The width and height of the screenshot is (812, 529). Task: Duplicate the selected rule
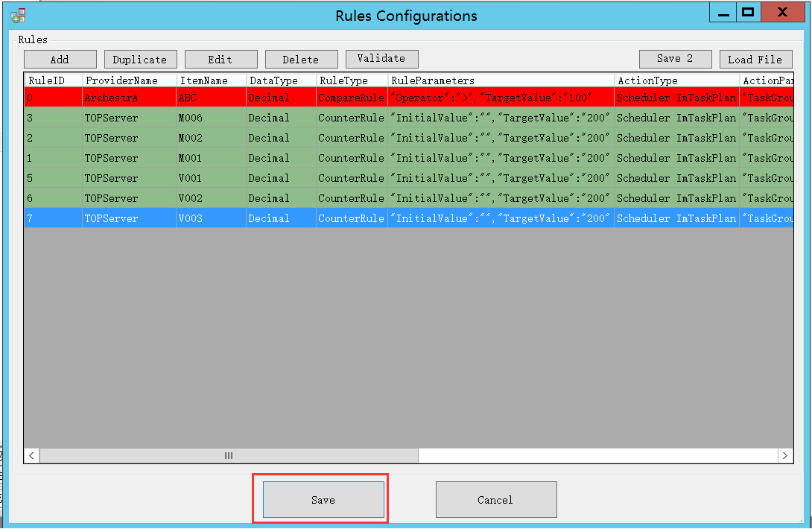coord(141,60)
